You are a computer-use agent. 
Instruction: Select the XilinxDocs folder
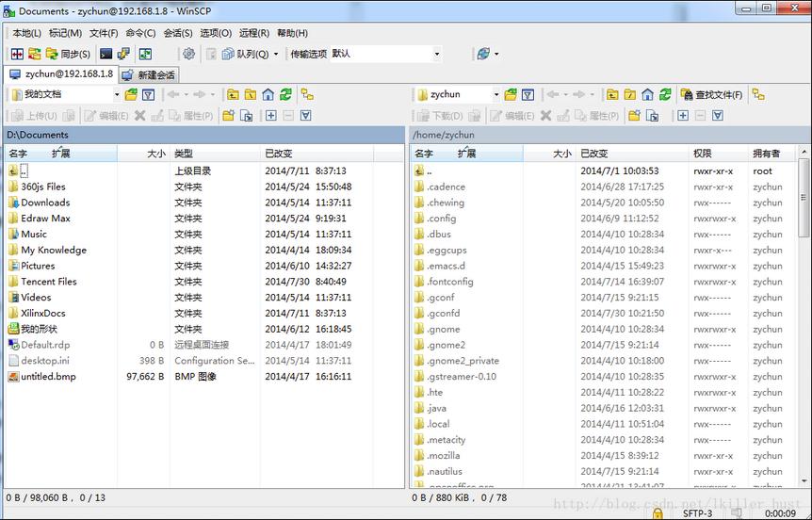[43, 313]
